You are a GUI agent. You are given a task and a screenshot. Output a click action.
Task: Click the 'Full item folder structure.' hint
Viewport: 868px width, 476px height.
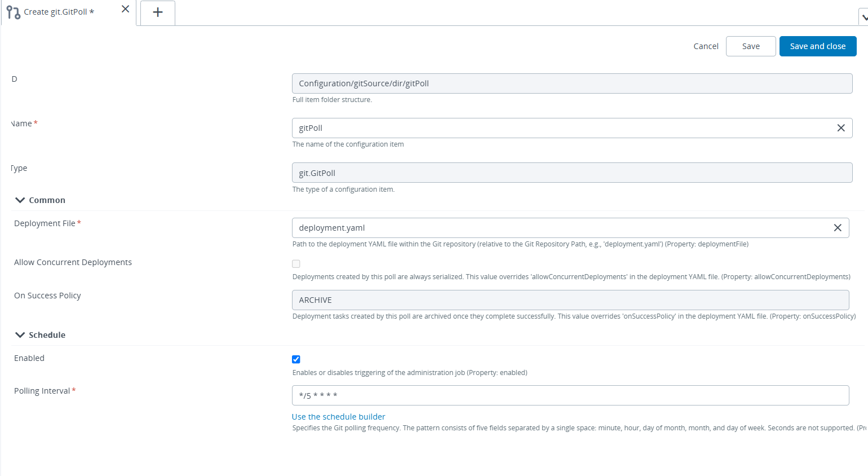click(332, 100)
